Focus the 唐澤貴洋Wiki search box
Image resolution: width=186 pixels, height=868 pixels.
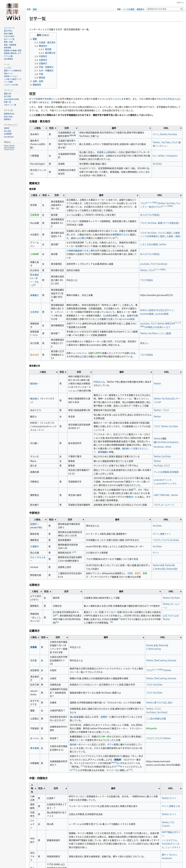[x=163, y=9]
